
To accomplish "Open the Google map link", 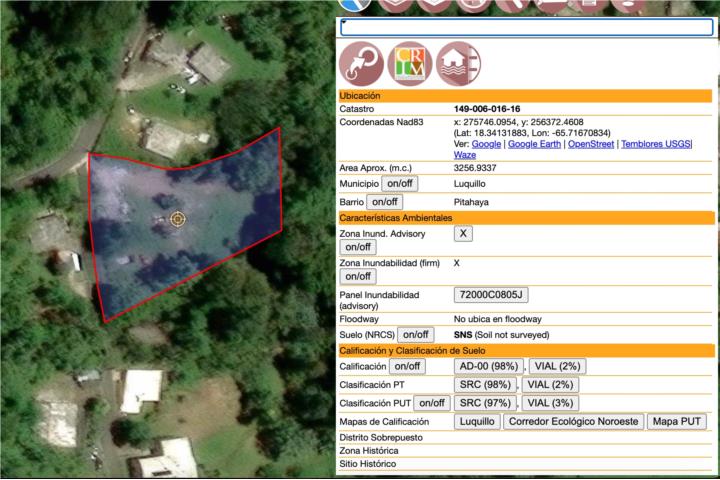I will (x=486, y=144).
